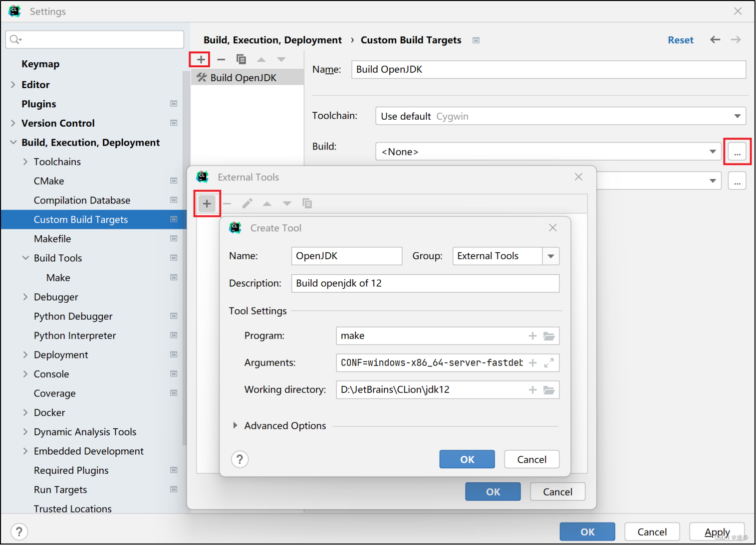Expand the Toolchains node
The width and height of the screenshot is (756, 545).
pyautogui.click(x=25, y=162)
